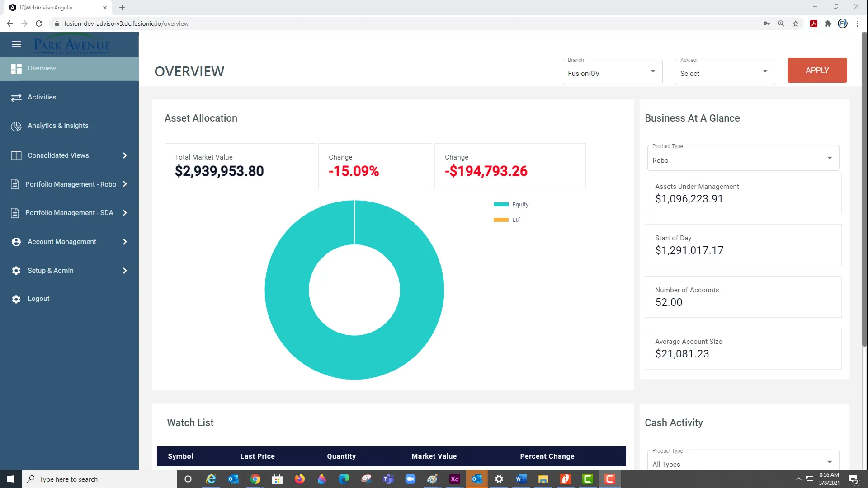Expand the Account Management chevron
This screenshot has height=488, width=868.
[125, 242]
